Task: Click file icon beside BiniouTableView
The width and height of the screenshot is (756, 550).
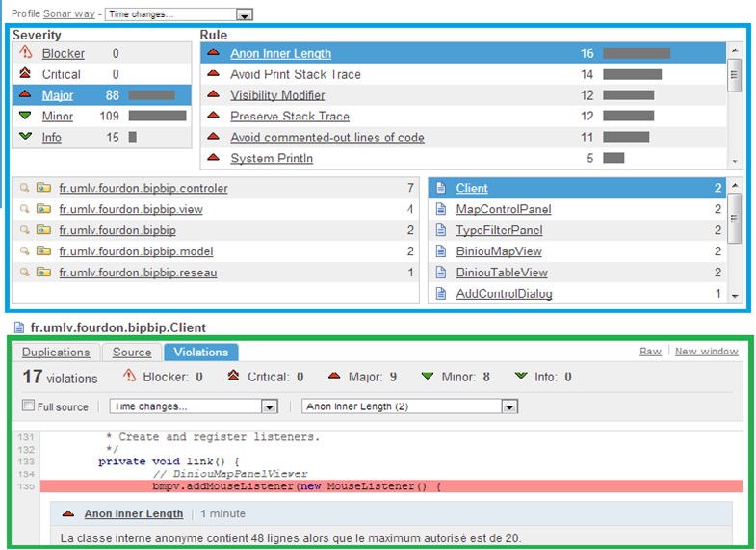Action: (439, 273)
